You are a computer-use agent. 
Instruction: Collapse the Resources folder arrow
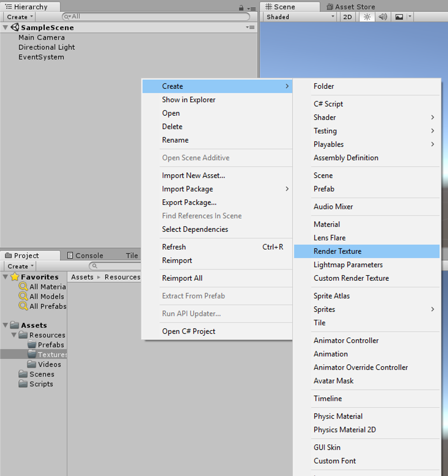(x=14, y=335)
